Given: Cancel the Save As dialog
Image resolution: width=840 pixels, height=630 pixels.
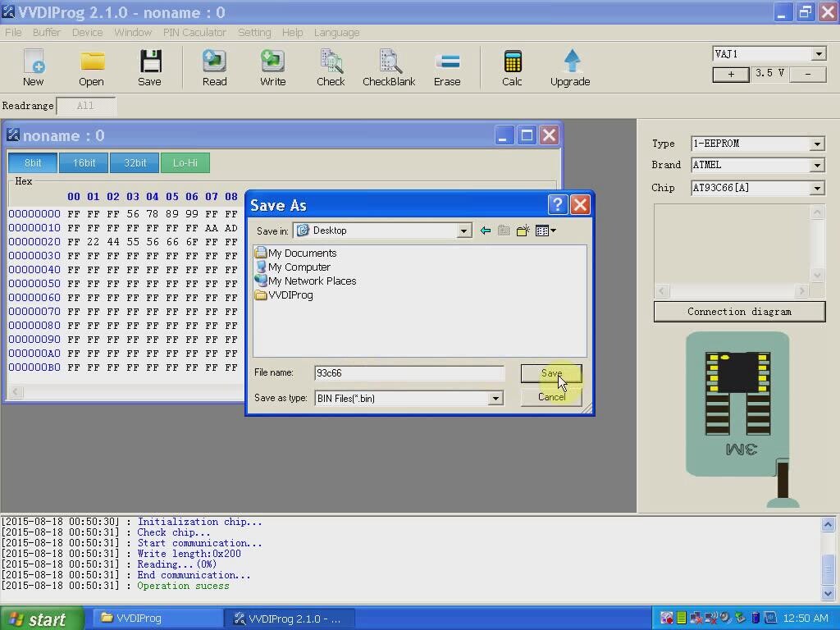Looking at the screenshot, I should click(x=550, y=396).
